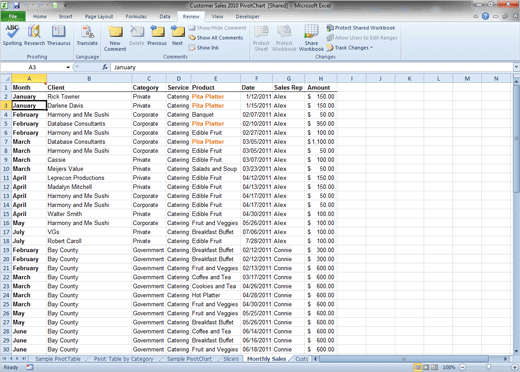Delete the selected comment
The height and width of the screenshot is (372, 520).
pyautogui.click(x=136, y=35)
